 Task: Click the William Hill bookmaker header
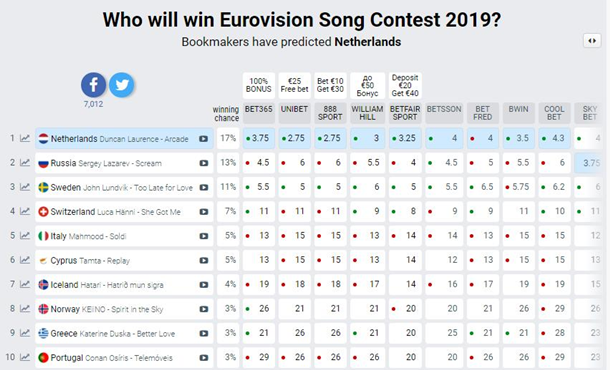(x=367, y=113)
